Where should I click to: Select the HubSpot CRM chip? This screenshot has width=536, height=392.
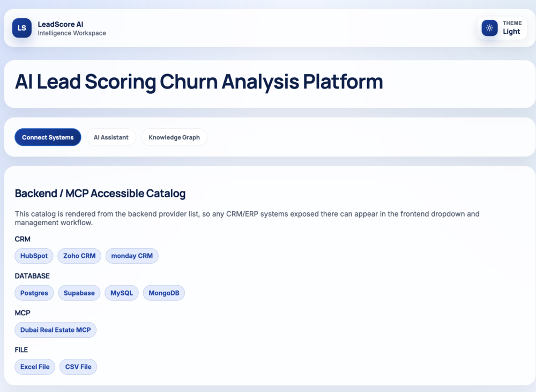click(x=34, y=256)
